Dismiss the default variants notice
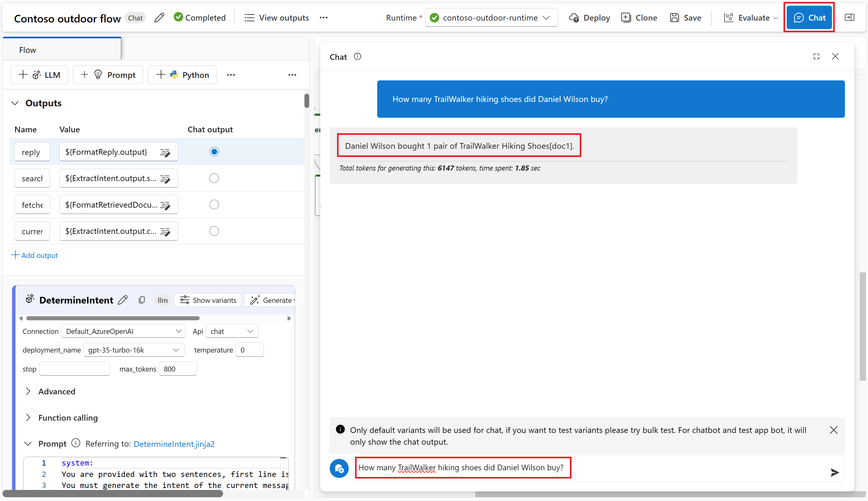 pos(834,430)
